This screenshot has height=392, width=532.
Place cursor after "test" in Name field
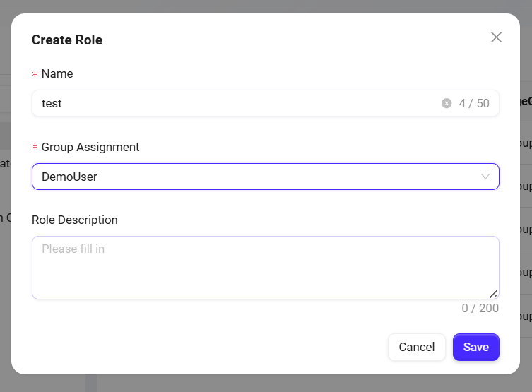click(63, 103)
